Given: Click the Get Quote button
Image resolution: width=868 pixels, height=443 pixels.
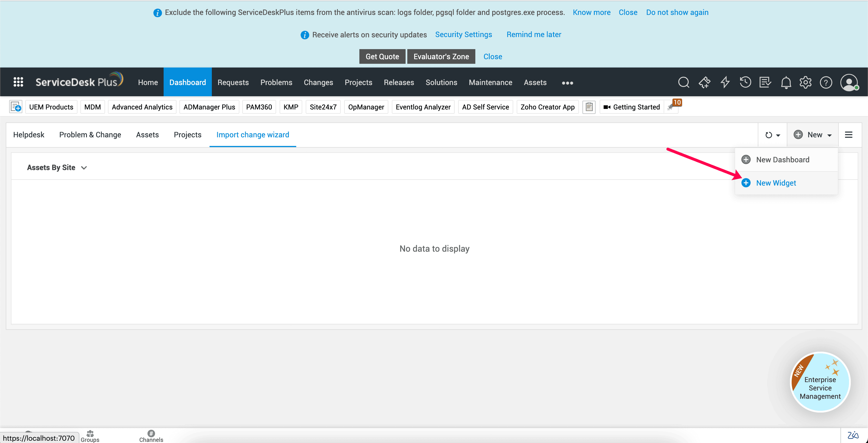Looking at the screenshot, I should [x=382, y=56].
